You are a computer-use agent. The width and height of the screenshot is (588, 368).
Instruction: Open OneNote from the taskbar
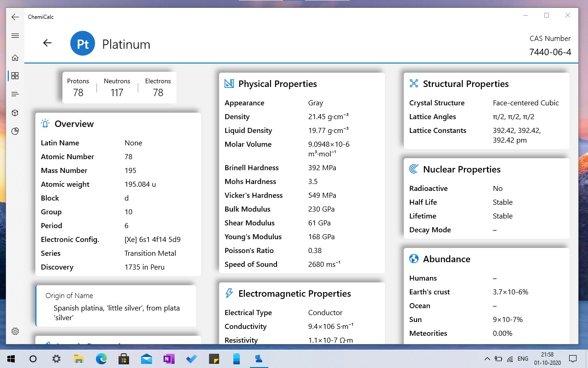[x=169, y=359]
